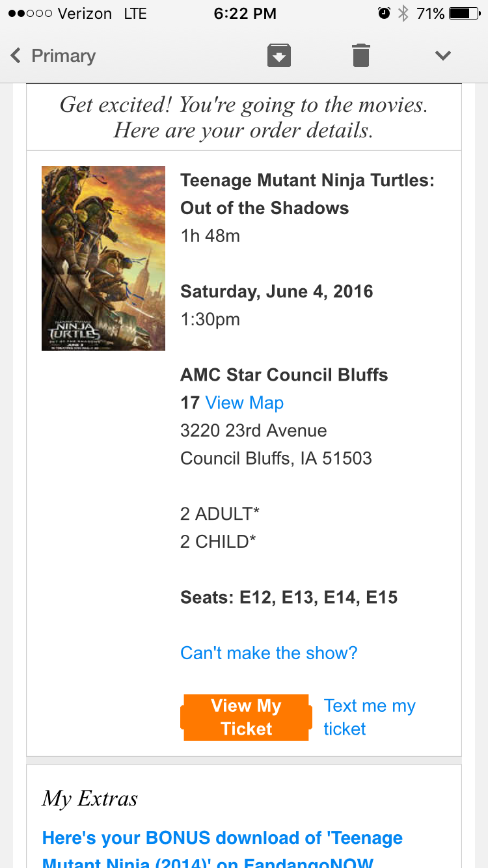Return to the Primary inbox label
Screen dimensions: 488x868
(64, 56)
